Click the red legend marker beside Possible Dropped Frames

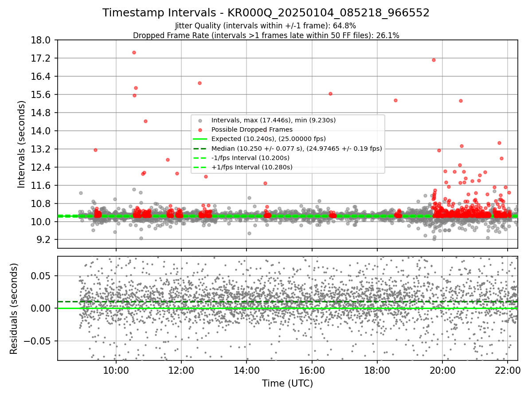click(200, 130)
